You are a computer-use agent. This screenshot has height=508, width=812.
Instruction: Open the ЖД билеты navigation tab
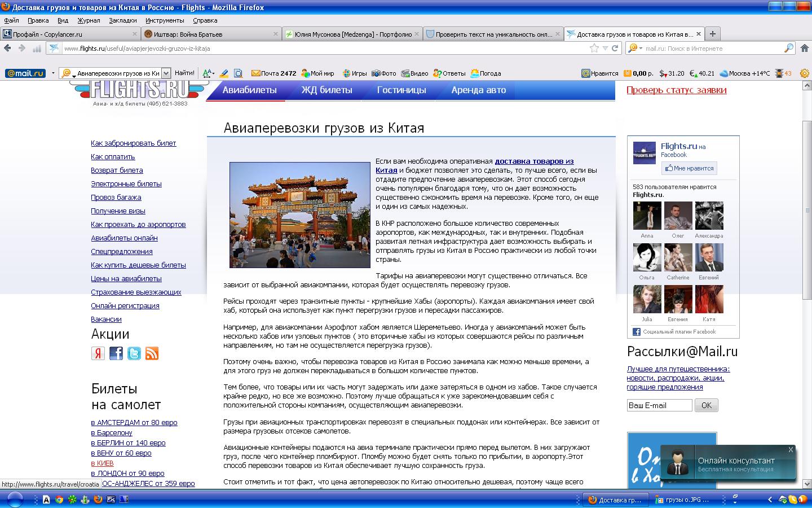coord(326,90)
